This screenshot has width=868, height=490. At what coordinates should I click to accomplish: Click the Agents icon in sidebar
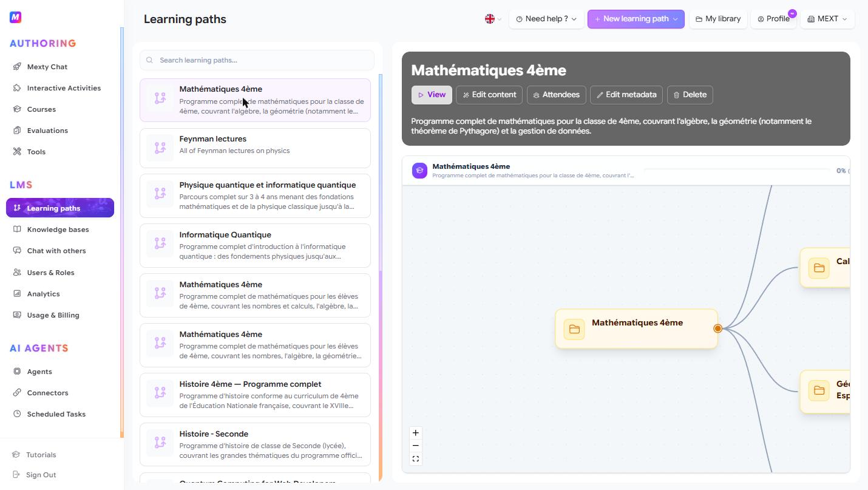coord(17,372)
